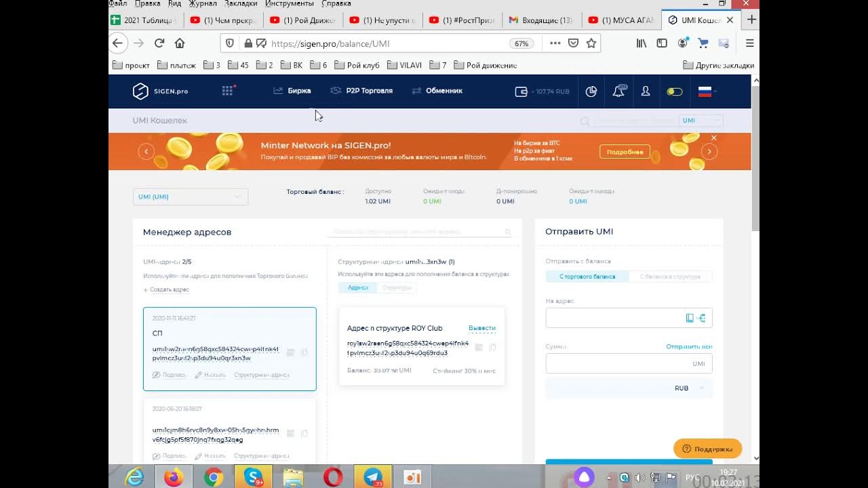Select С баланса в структуре option

(x=670, y=277)
